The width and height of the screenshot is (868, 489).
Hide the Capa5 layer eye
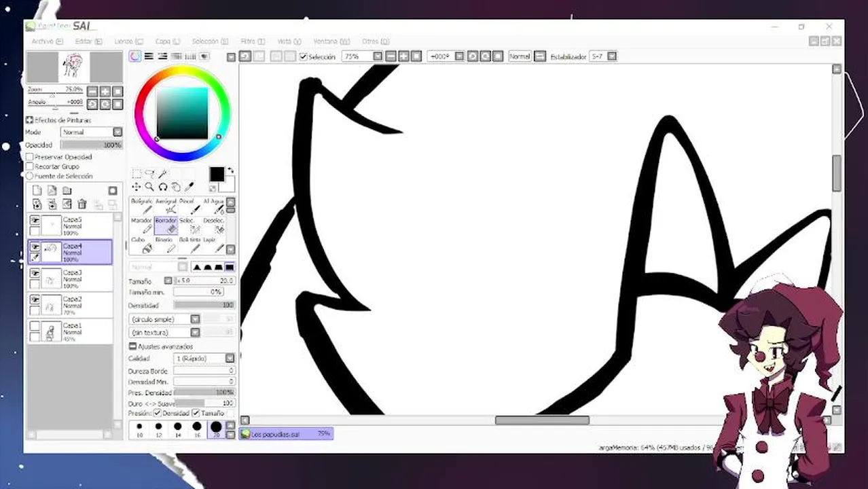[x=35, y=220]
